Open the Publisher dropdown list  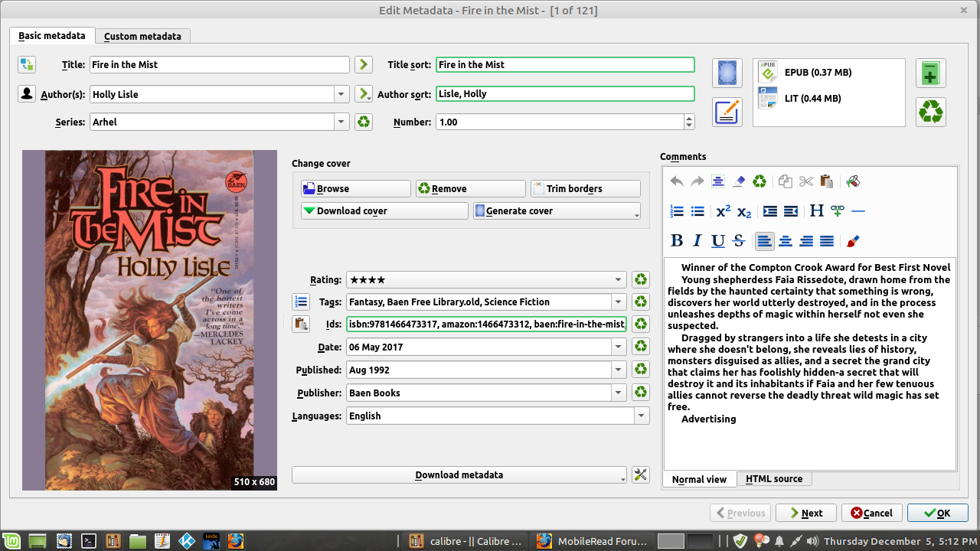[x=619, y=393]
